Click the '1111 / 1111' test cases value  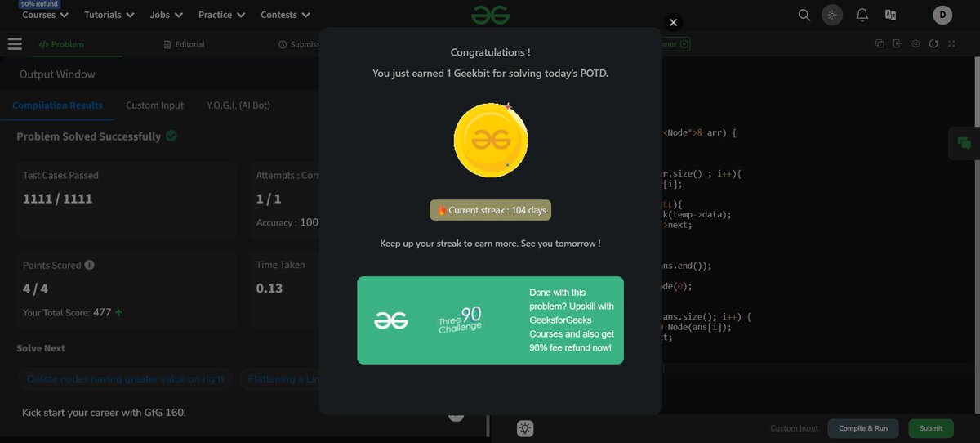(58, 199)
